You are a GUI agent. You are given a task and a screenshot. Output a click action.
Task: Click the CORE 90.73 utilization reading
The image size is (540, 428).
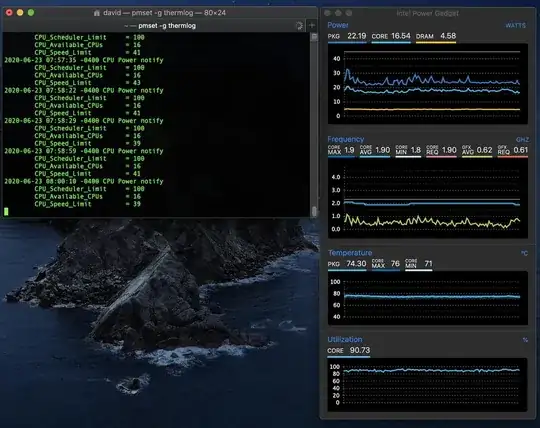point(349,351)
